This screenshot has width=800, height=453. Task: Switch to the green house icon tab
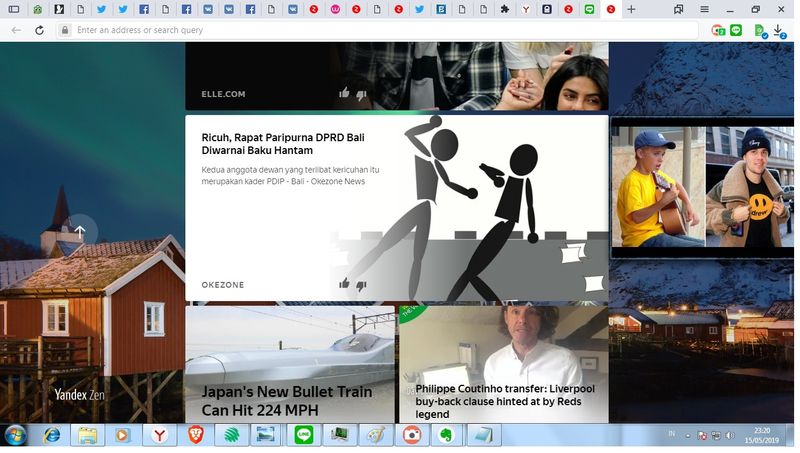pyautogui.click(x=37, y=9)
